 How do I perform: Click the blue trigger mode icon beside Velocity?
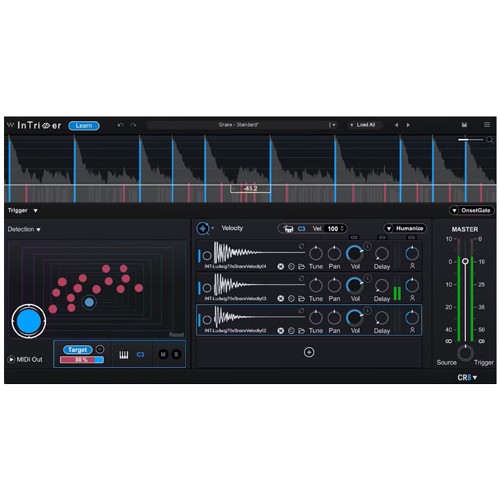tap(203, 229)
